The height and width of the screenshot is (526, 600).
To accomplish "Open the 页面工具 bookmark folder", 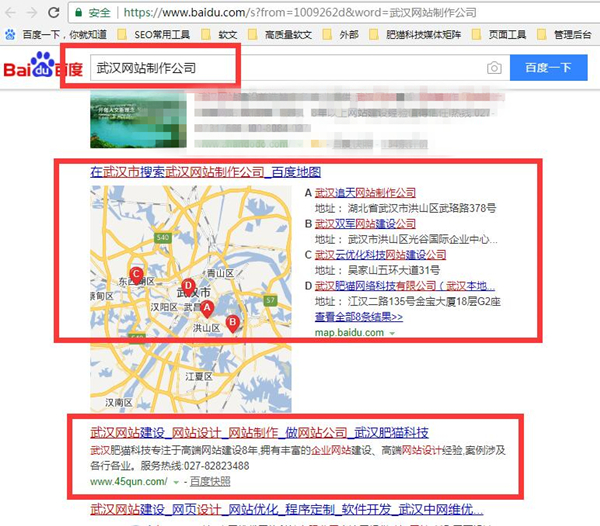I will point(499,35).
